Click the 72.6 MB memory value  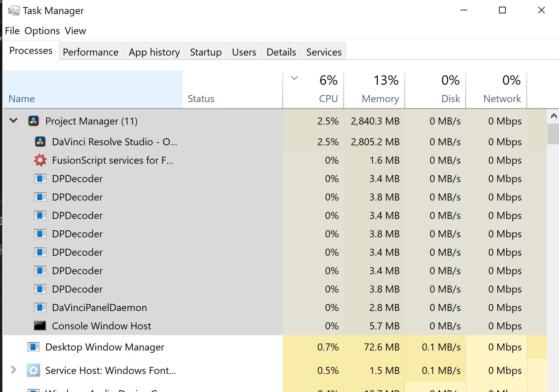pos(382,347)
